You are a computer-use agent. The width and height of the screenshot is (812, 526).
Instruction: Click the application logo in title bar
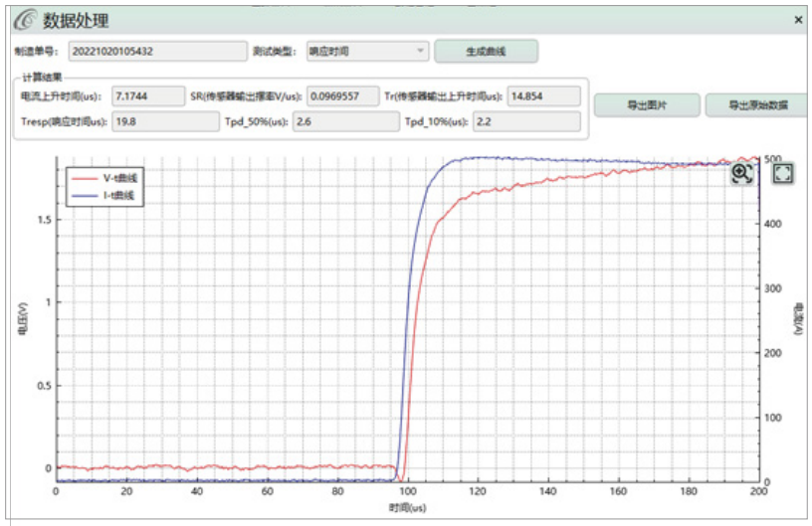[22, 20]
